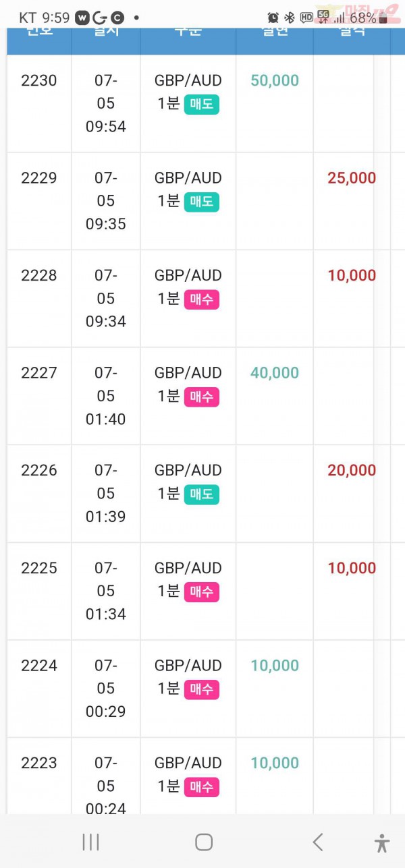Tap the Android recent apps icon
Image resolution: width=405 pixels, height=868 pixels.
pos(90,842)
